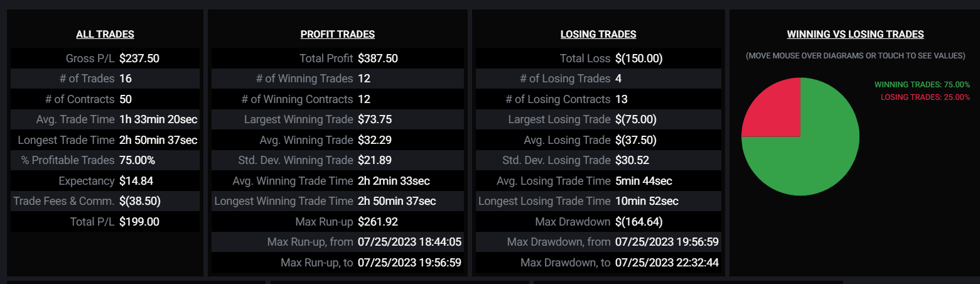Click the Trade Fees & Comm. row
Screen dimensions: 980x284
(105, 201)
